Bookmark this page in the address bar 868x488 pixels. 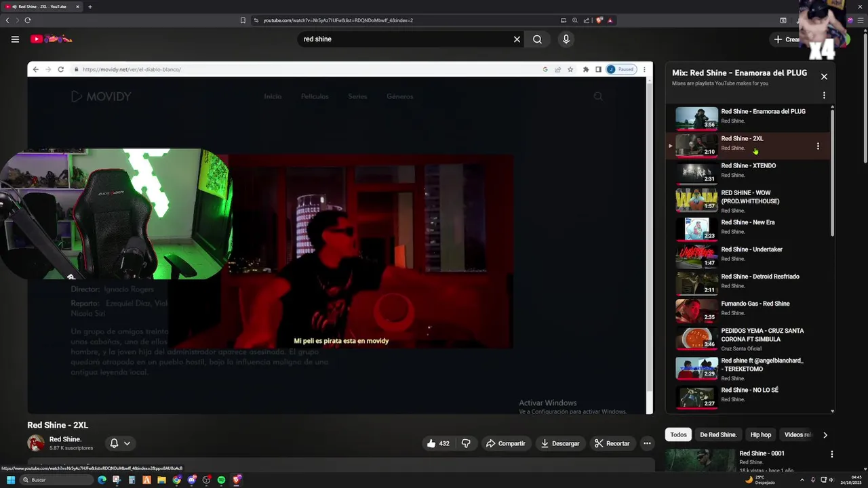(243, 20)
